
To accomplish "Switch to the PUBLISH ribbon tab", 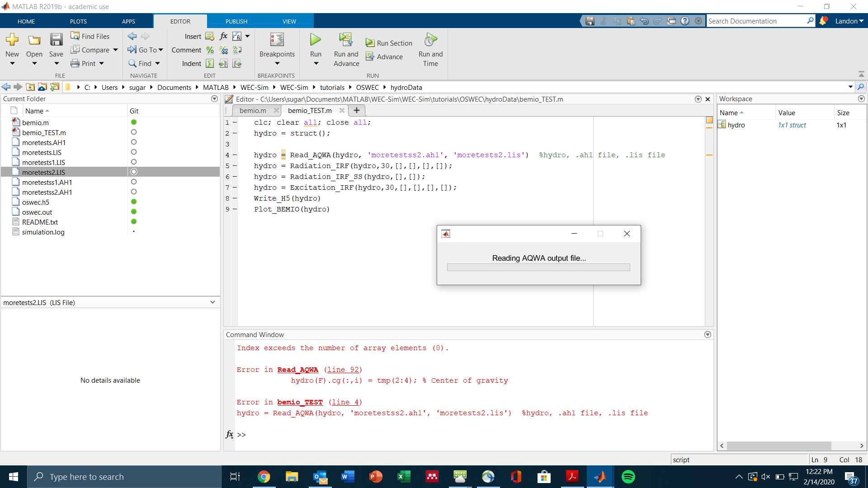I will [236, 21].
